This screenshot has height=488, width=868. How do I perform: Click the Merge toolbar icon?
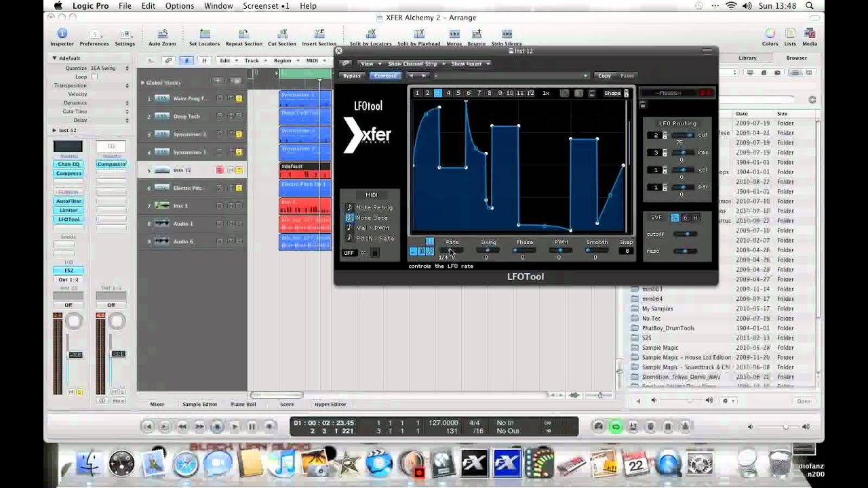pyautogui.click(x=454, y=34)
